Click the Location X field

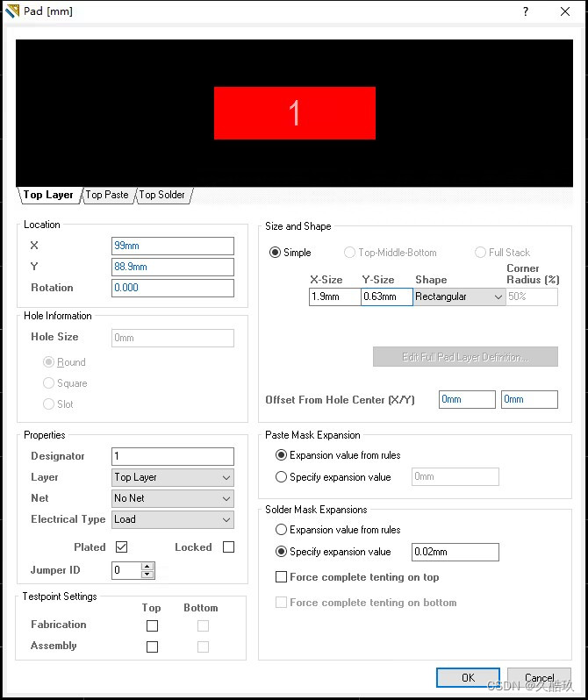click(x=173, y=246)
